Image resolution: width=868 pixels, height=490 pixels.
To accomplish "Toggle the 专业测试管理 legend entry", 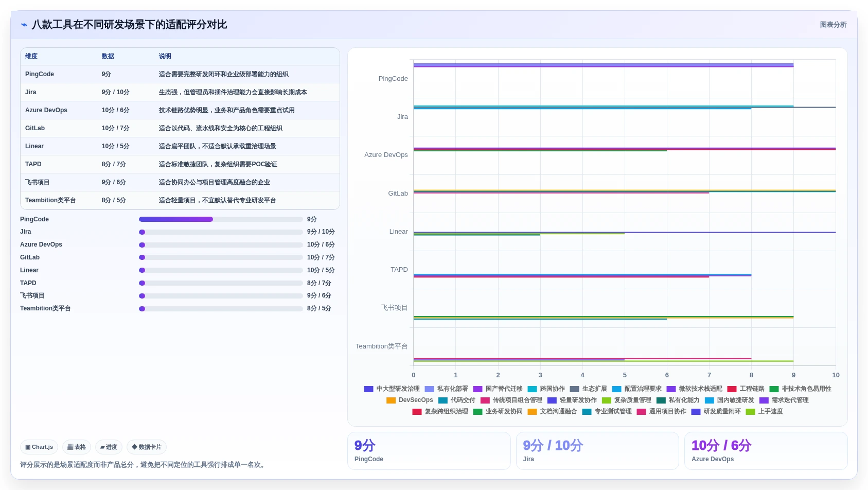I will click(x=607, y=412).
